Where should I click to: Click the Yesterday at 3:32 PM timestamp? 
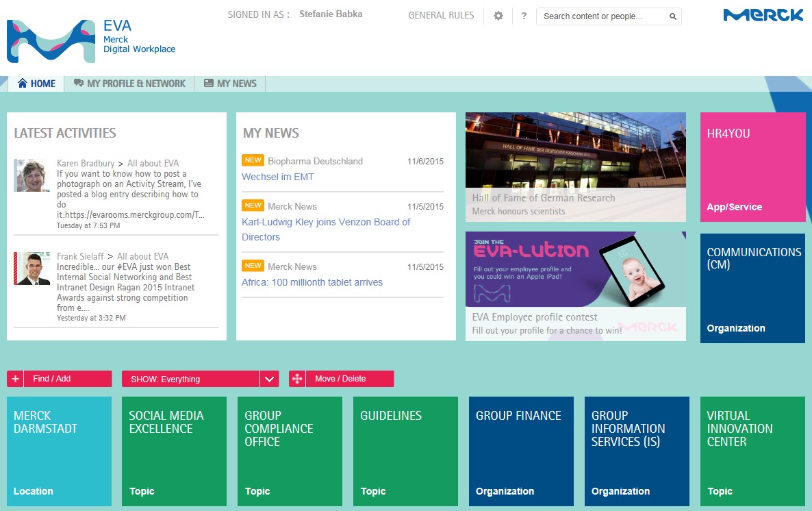pyautogui.click(x=91, y=318)
